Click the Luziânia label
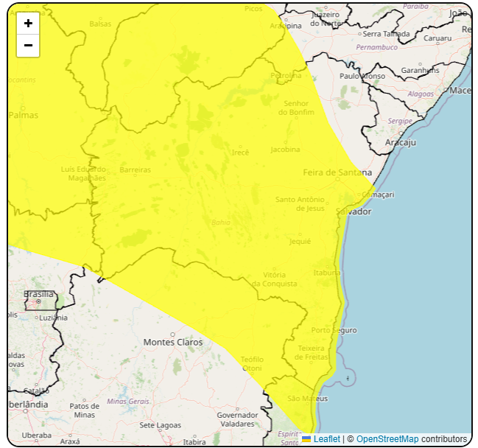 click(53, 318)
